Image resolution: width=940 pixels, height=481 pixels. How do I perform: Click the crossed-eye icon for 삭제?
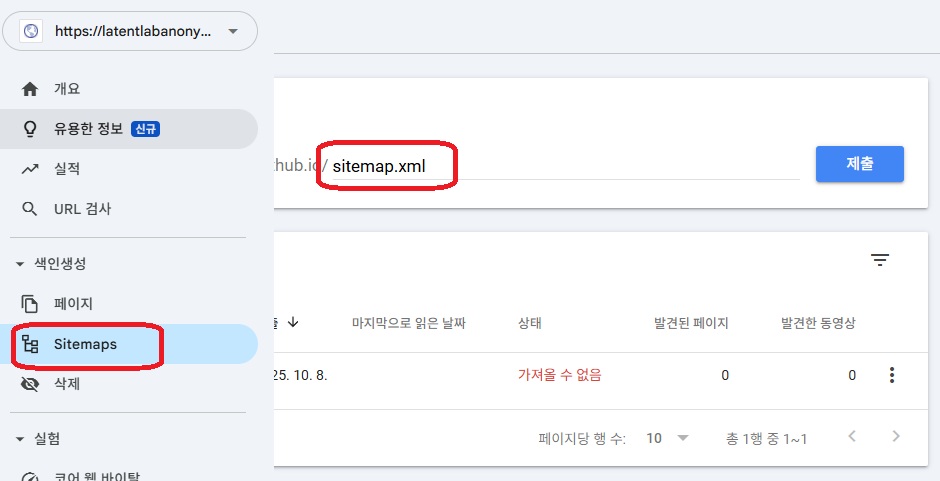click(x=30, y=384)
